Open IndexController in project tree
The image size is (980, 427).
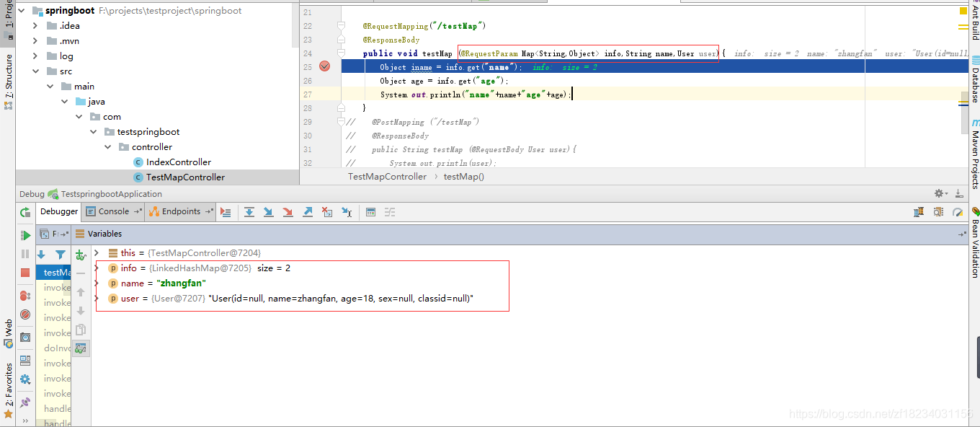click(x=179, y=162)
